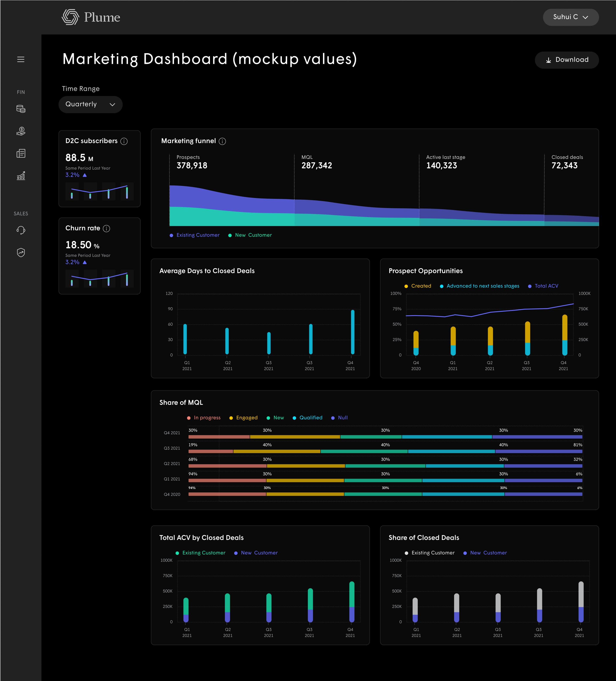The height and width of the screenshot is (681, 616).
Task: Toggle Existing Customer legend in Marketing funnel
Action: tap(195, 235)
